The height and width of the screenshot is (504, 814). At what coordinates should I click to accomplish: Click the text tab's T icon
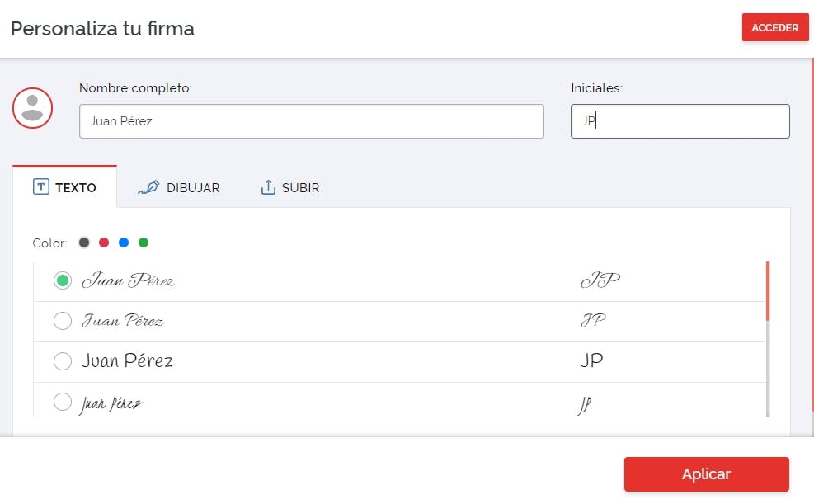click(x=41, y=186)
